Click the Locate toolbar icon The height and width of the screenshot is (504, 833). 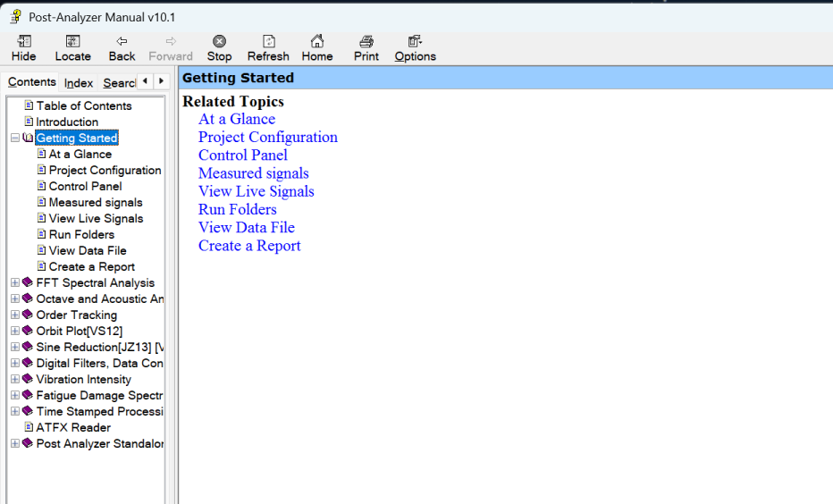point(73,42)
